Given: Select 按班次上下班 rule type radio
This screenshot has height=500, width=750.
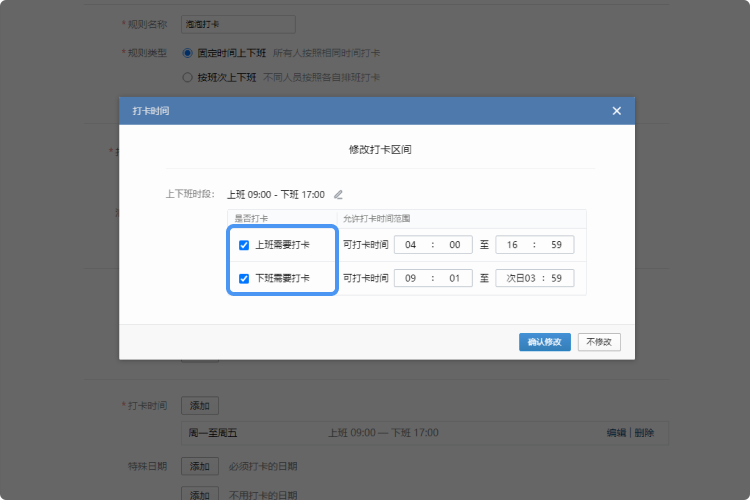Looking at the screenshot, I should 188,78.
